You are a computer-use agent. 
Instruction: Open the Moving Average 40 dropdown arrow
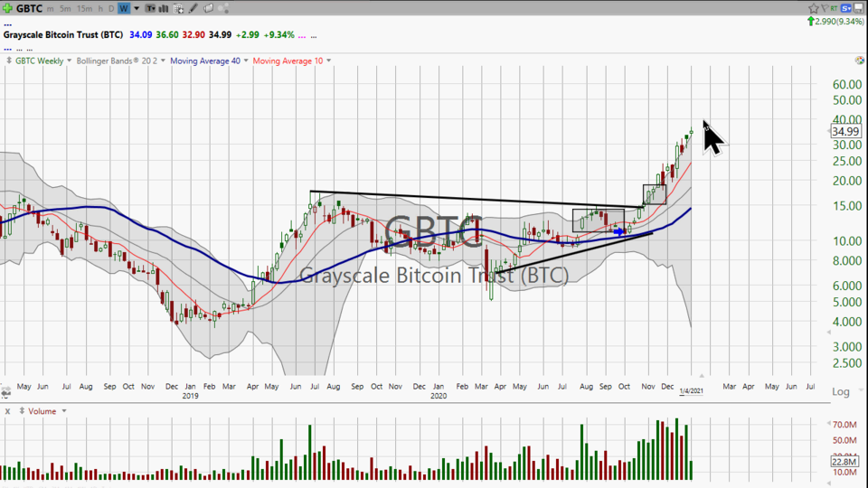coord(246,61)
